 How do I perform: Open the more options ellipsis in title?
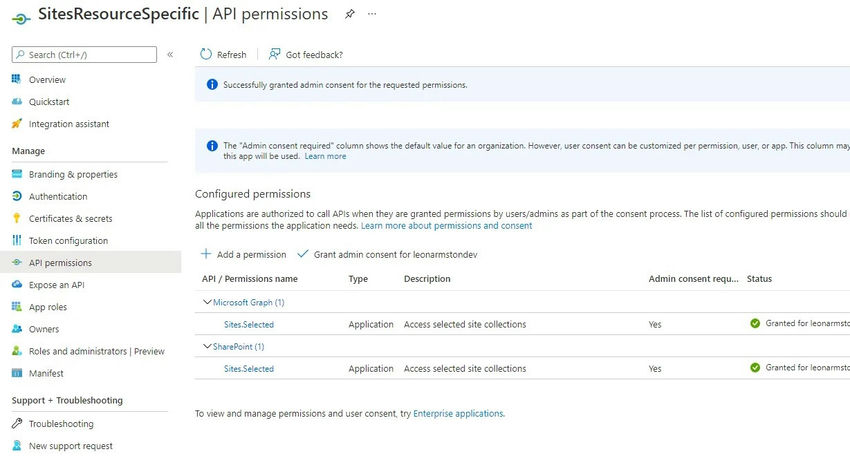pos(372,14)
